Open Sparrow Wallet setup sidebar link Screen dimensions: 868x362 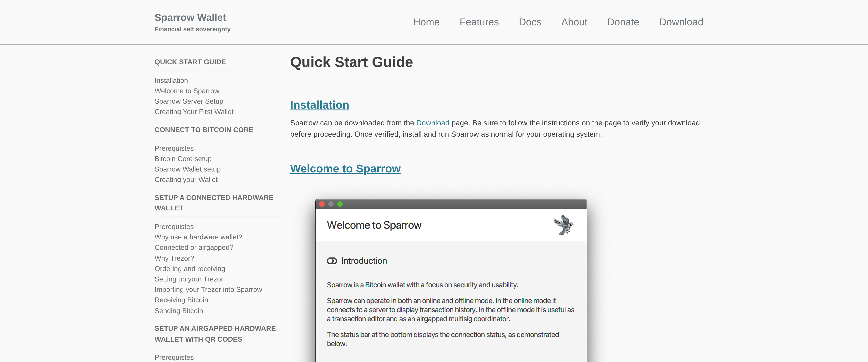pos(187,169)
